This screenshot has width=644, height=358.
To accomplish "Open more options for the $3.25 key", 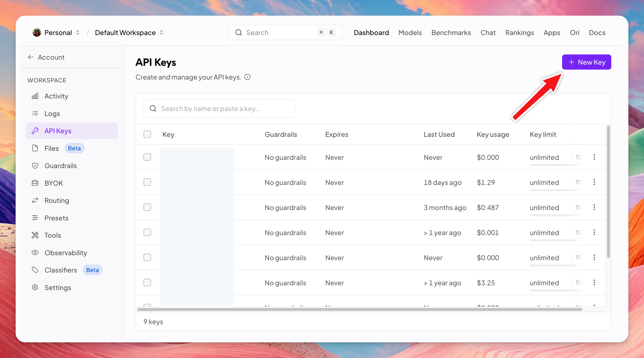I will click(x=594, y=282).
